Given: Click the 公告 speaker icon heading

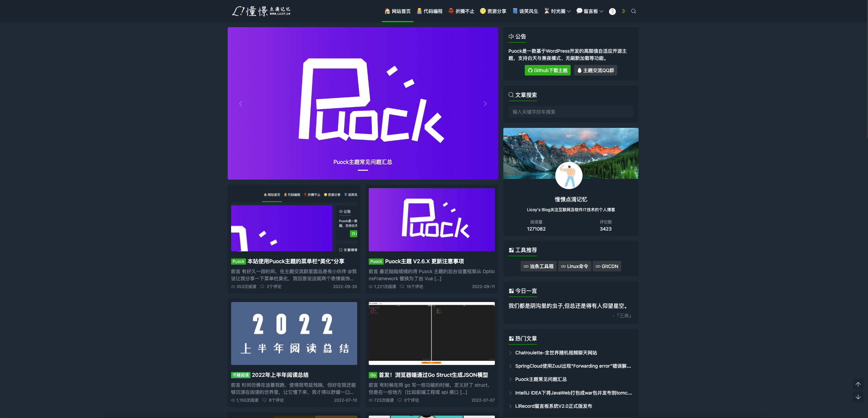Looking at the screenshot, I should coord(517,36).
